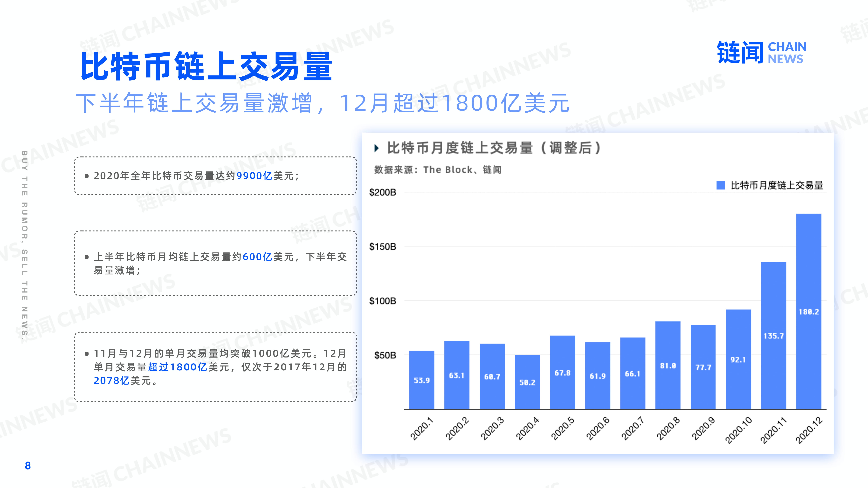Select the slide title 比特币链上交易量

click(x=207, y=66)
